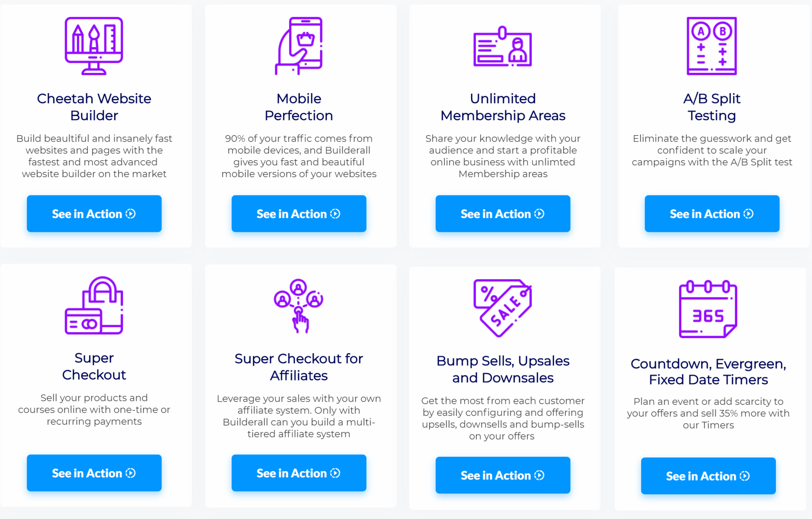Click the 365 calendar timer icon
Image resolution: width=812 pixels, height=519 pixels.
click(708, 309)
